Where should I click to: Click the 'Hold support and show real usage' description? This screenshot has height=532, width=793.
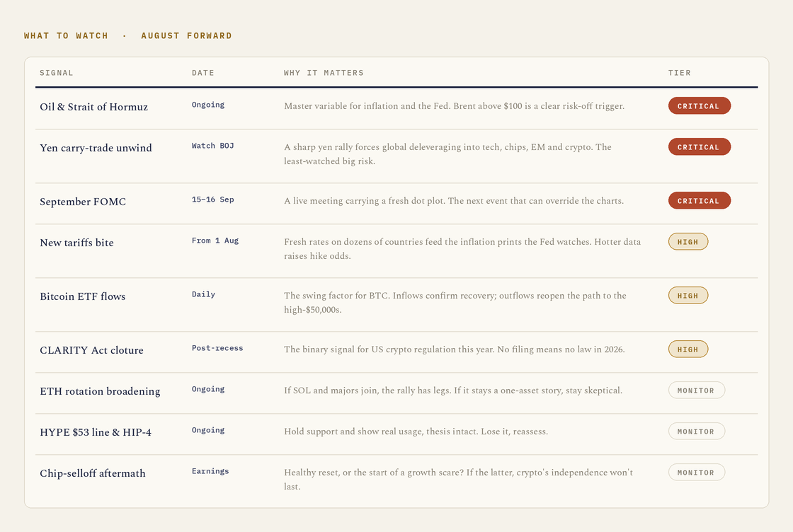pos(416,432)
